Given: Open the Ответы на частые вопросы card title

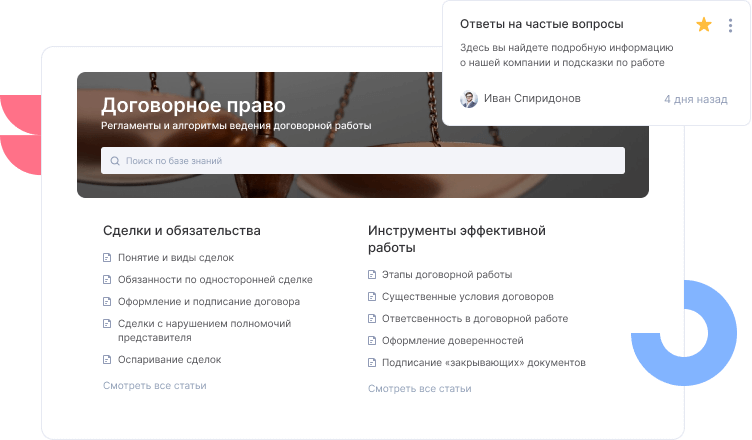Looking at the screenshot, I should click(x=541, y=24).
